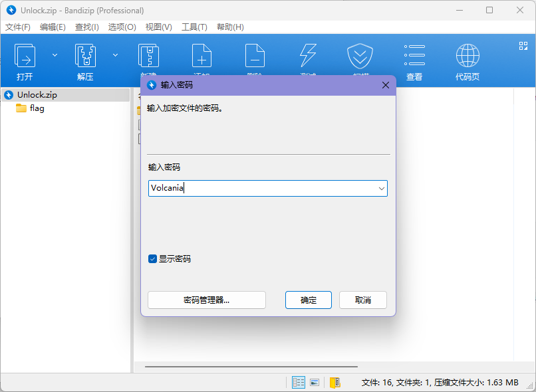Image resolution: width=536 pixels, height=392 pixels.
Task: Click the Test lightning bolt icon
Action: (308, 56)
